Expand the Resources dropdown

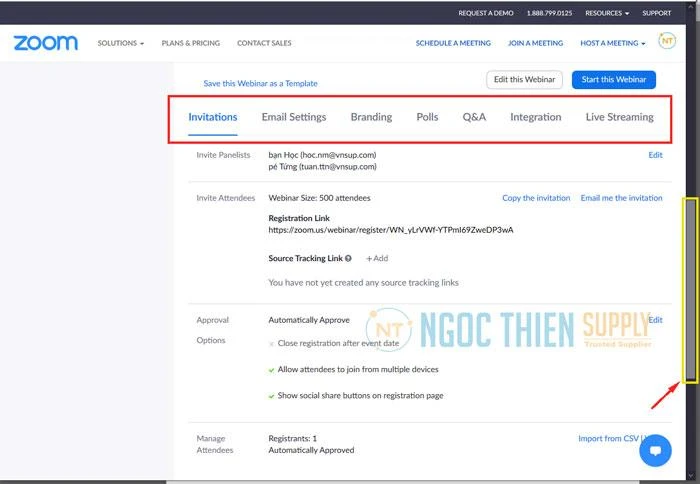(x=607, y=13)
